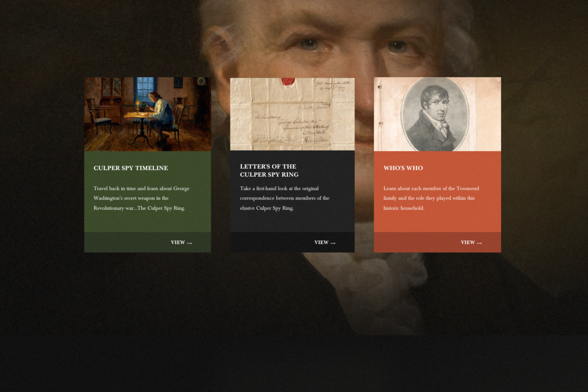This screenshot has width=588, height=392.
Task: Click the 'Travel back in time' description text
Action: point(142,198)
